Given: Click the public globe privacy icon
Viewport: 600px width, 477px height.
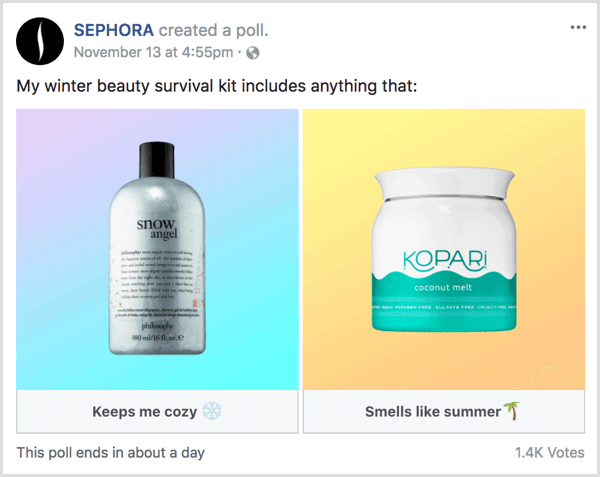Looking at the screenshot, I should pos(252,51).
